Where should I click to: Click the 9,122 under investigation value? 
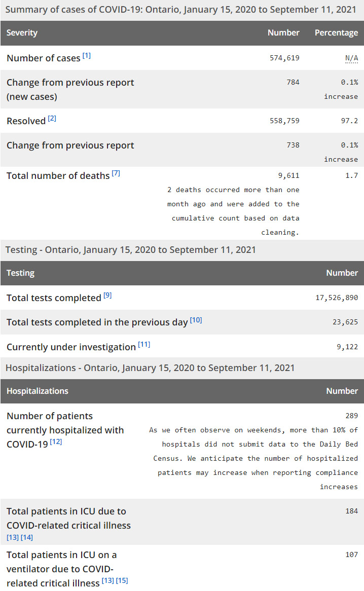(x=347, y=347)
